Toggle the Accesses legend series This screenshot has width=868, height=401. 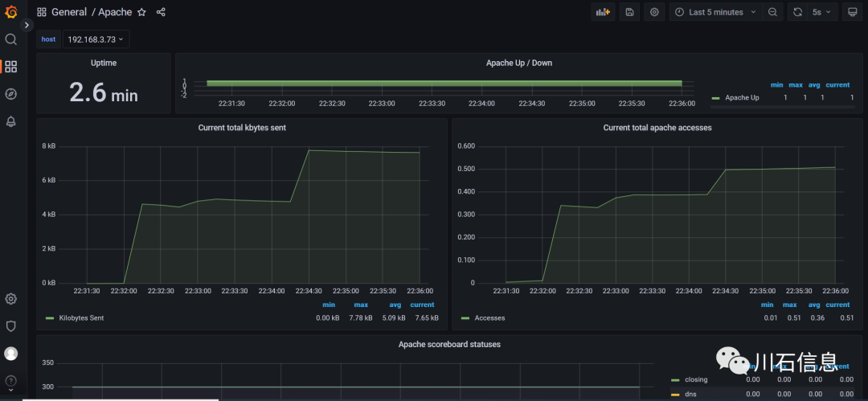(x=490, y=318)
